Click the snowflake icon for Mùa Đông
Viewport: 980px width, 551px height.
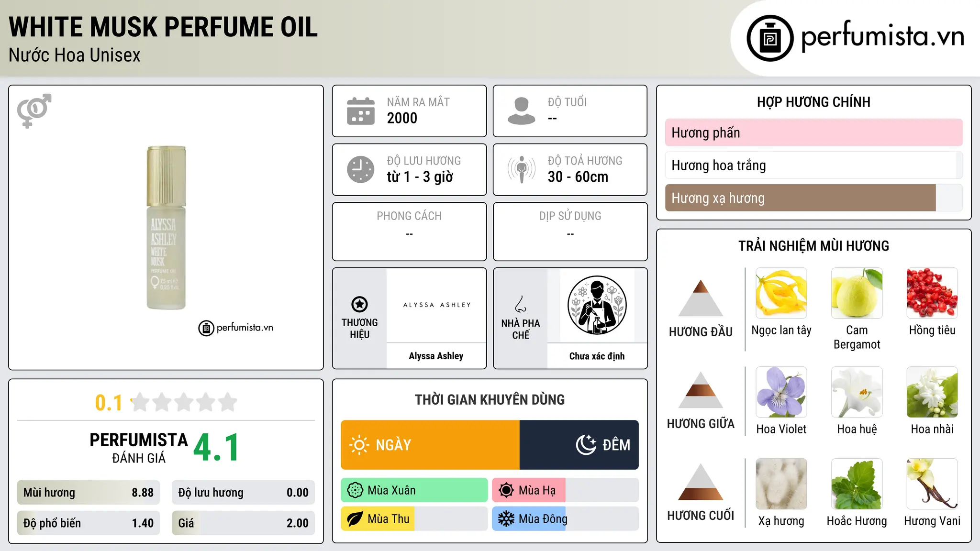(x=506, y=519)
